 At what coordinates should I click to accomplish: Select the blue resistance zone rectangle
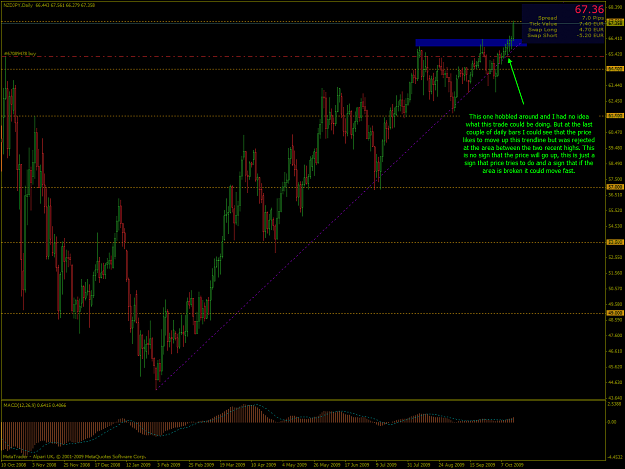pos(471,42)
